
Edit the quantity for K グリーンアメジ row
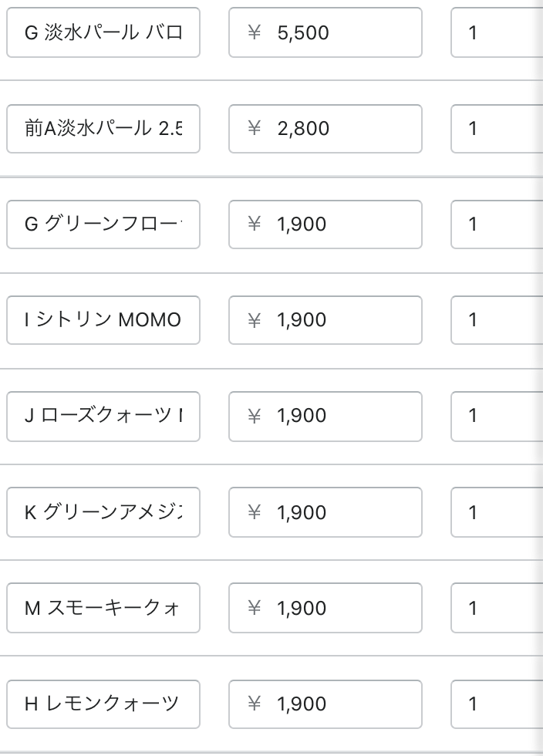tap(497, 512)
